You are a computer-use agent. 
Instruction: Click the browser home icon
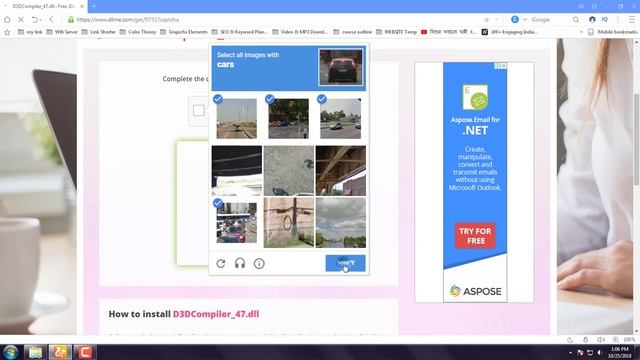coord(7,20)
